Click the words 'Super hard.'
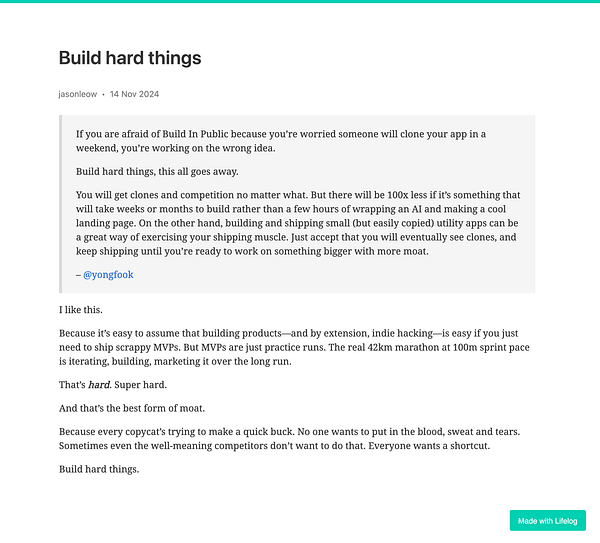600x543 pixels. 140,385
